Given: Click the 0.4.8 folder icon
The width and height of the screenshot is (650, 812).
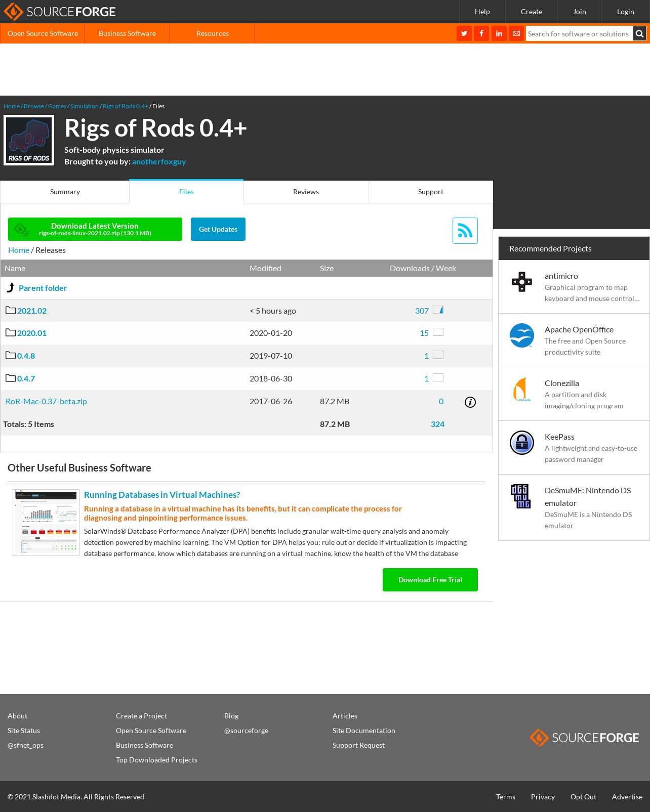Looking at the screenshot, I should click(x=11, y=355).
